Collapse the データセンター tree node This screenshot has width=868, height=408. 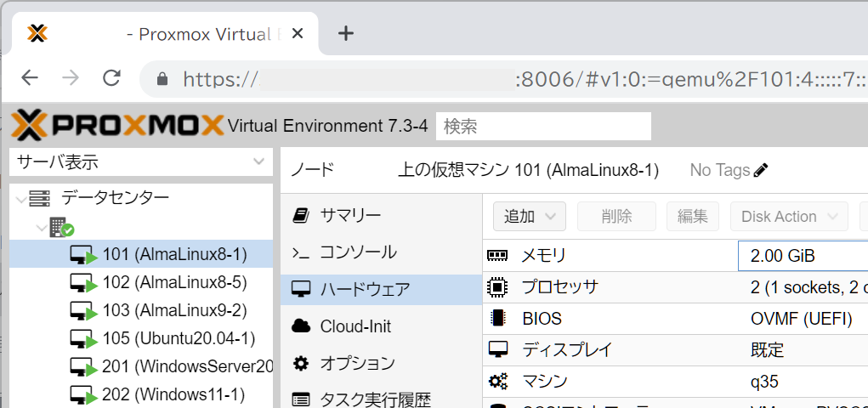21,198
